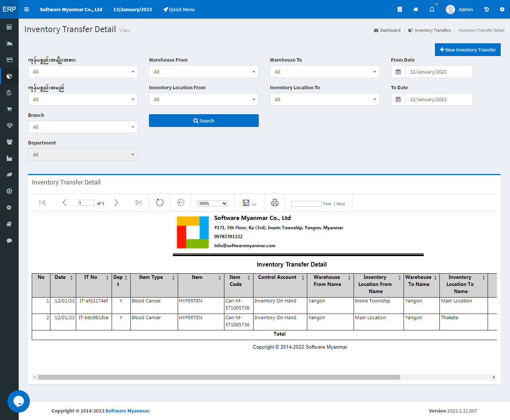Go to previous report page
The height and width of the screenshot is (420, 510).
point(65,202)
